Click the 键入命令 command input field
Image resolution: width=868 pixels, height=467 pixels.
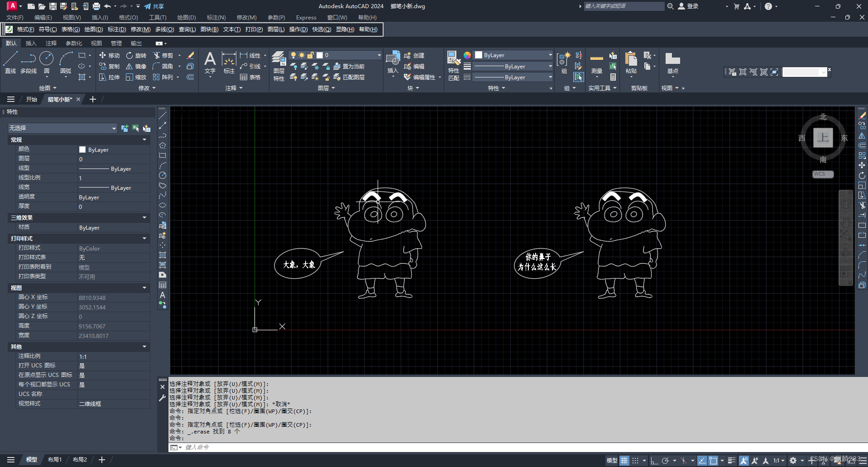(518, 447)
